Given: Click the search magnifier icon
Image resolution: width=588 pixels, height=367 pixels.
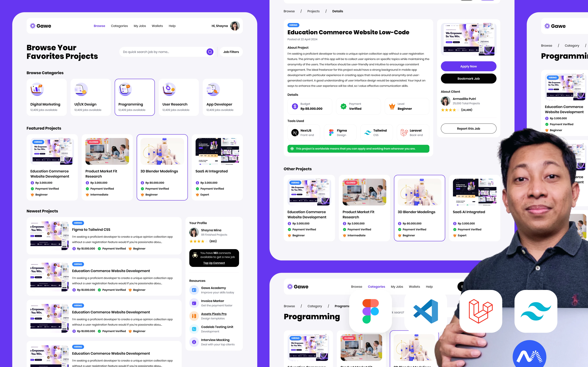Looking at the screenshot, I should 210,52.
